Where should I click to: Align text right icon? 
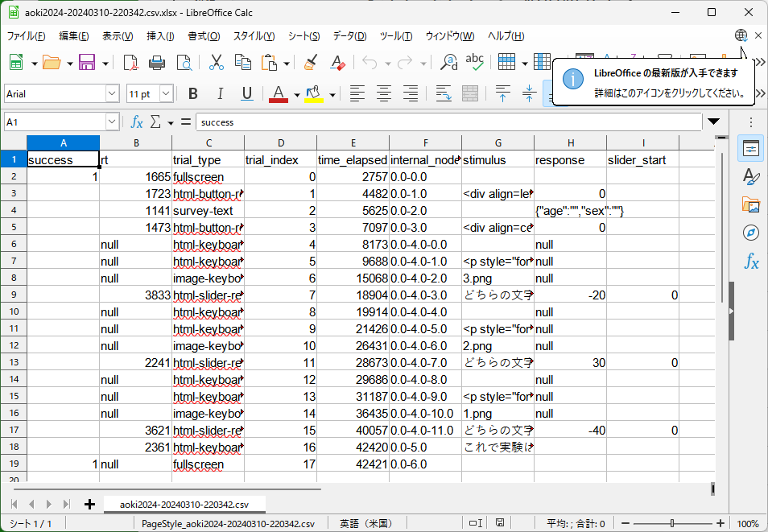411,93
